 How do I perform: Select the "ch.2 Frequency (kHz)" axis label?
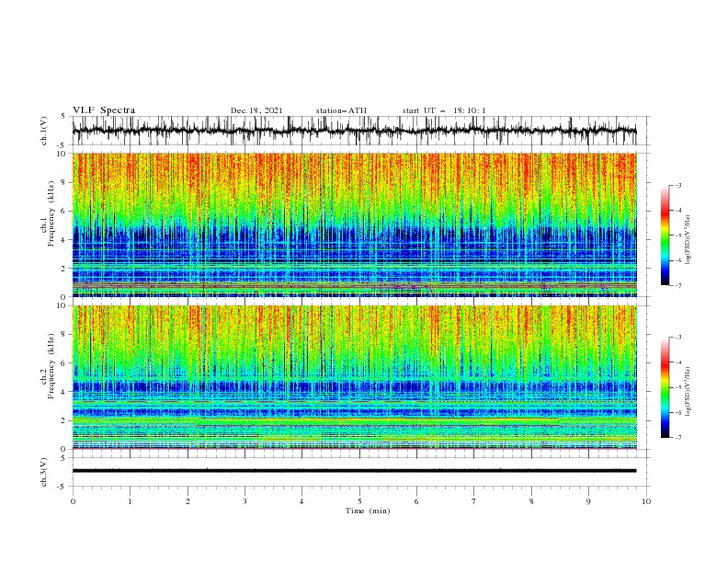pos(48,365)
